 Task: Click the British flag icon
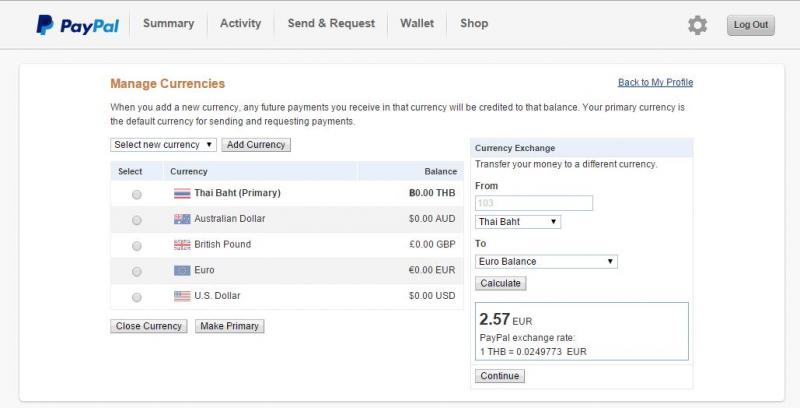tap(182, 245)
